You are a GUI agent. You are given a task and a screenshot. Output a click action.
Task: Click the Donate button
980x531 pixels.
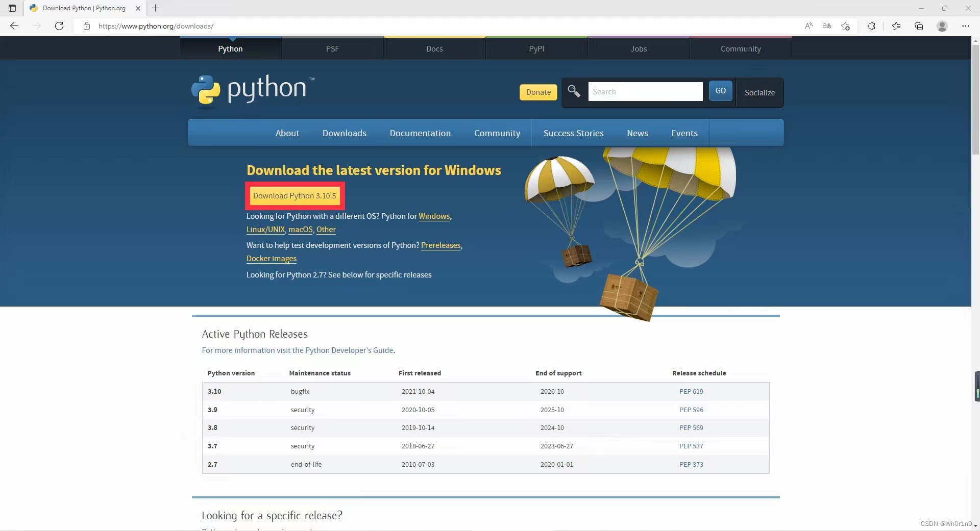[538, 92]
